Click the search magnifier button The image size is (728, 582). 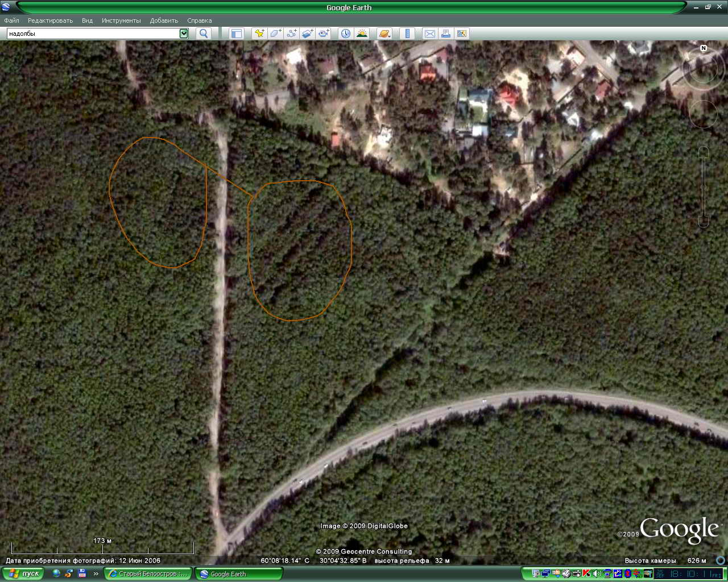204,34
